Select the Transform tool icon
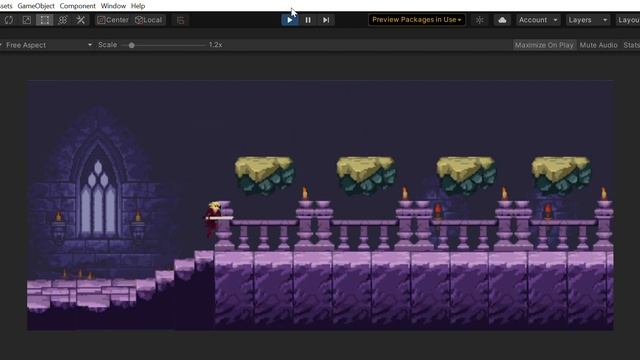Viewport: 640px width, 360px height. (x=63, y=20)
